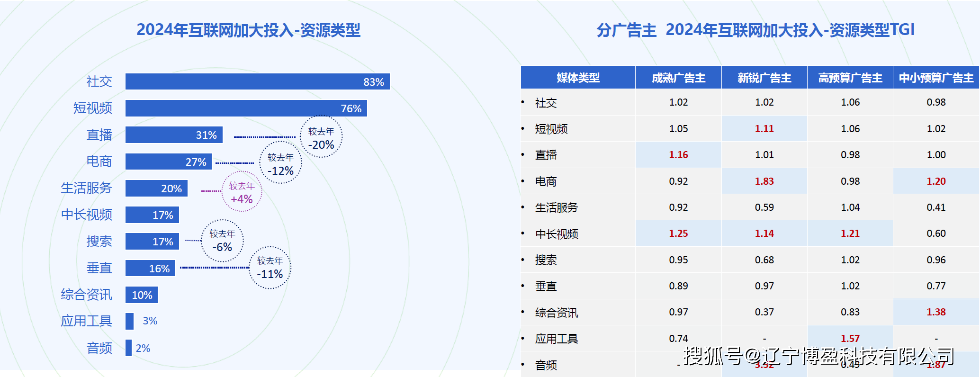Click the 生活服务 row label in the table
Screen dimensions: 980x377
pyautogui.click(x=557, y=207)
